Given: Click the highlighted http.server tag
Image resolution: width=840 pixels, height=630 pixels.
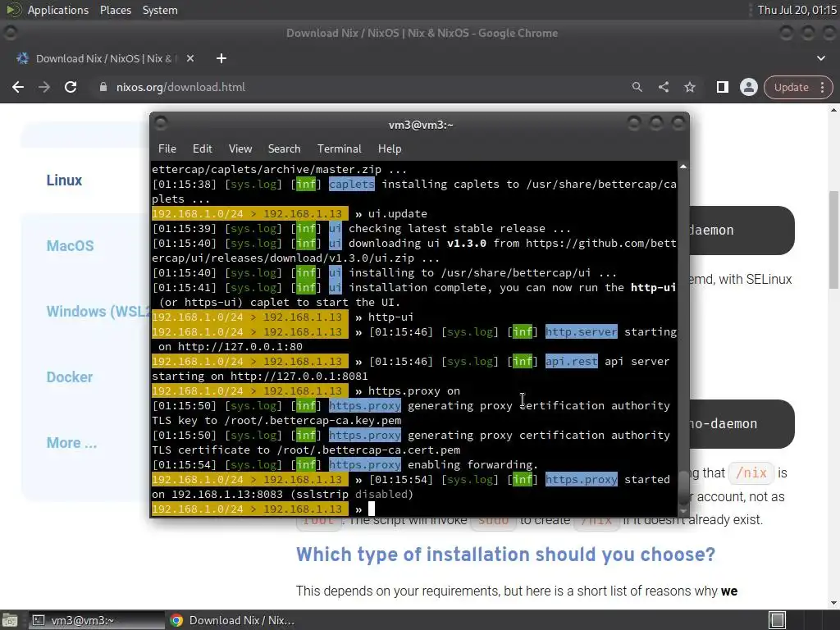Looking at the screenshot, I should (x=582, y=332).
